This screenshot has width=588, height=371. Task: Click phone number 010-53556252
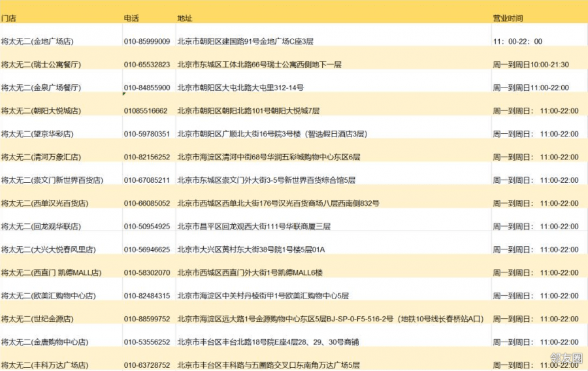147,342
